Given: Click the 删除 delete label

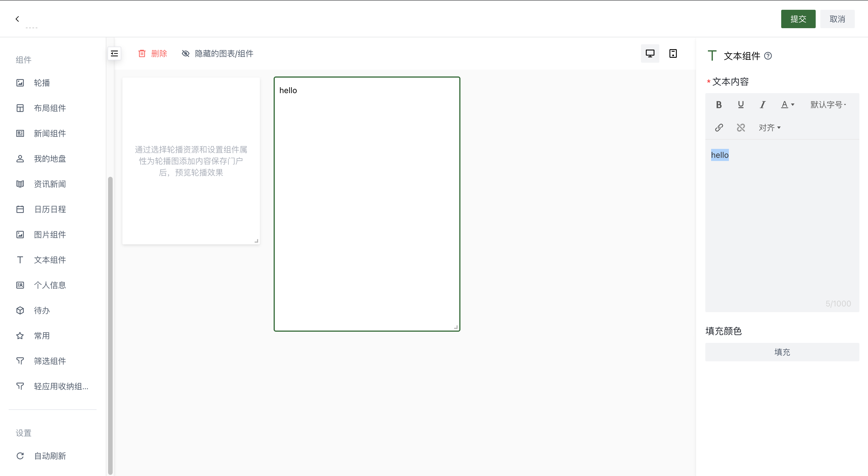Looking at the screenshot, I should (159, 53).
